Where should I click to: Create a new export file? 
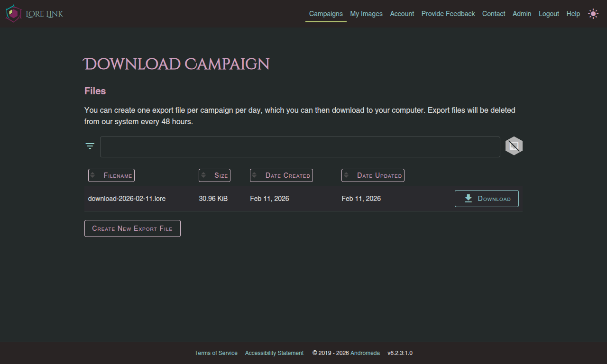click(132, 228)
